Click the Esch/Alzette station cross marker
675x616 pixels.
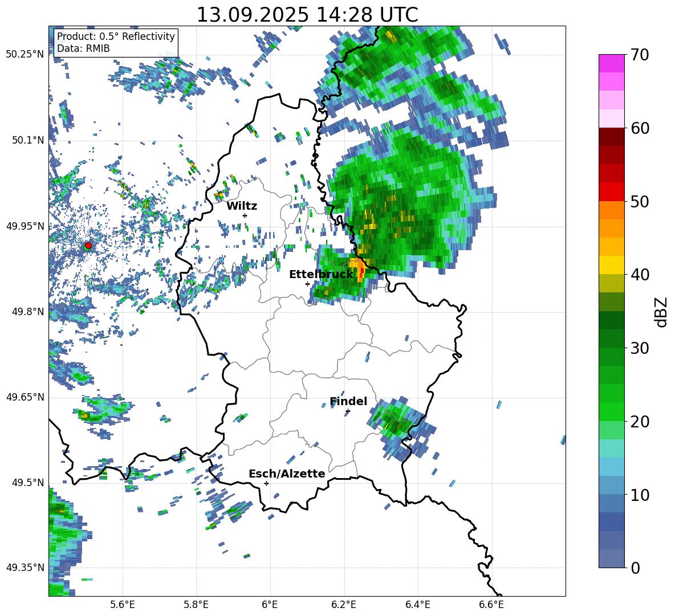click(x=266, y=483)
